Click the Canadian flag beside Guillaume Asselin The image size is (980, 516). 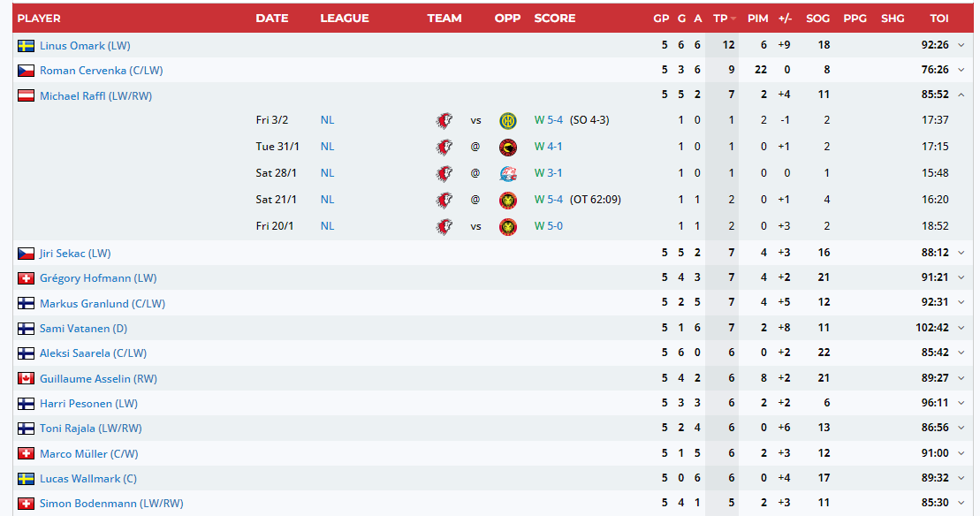[26, 379]
